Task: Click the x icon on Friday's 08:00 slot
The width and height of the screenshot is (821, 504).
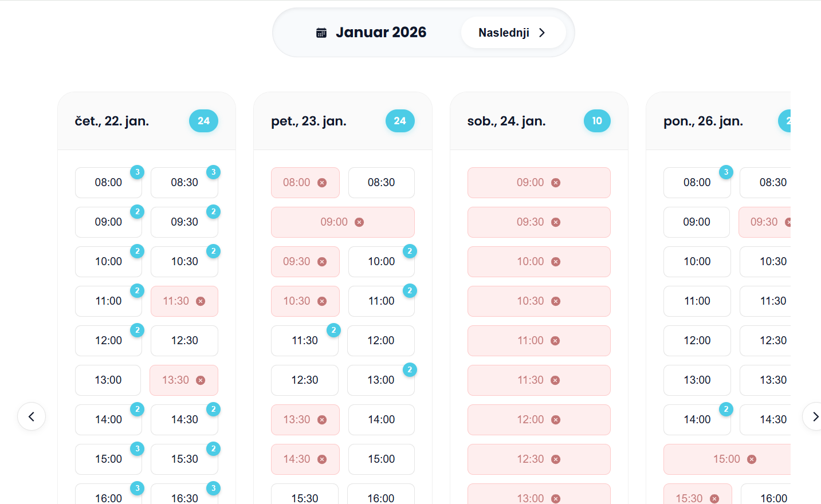Action: pos(322,183)
